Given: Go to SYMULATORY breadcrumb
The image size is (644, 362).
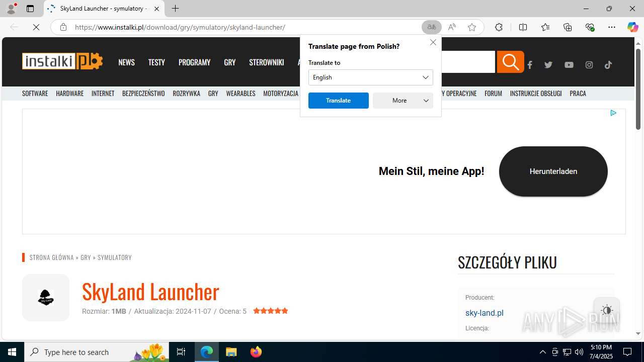Looking at the screenshot, I should tap(115, 257).
